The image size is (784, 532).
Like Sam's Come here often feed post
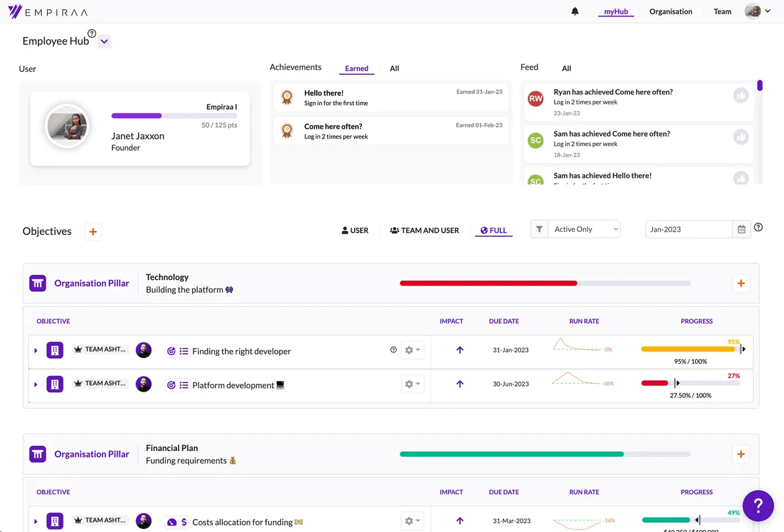[x=740, y=136]
